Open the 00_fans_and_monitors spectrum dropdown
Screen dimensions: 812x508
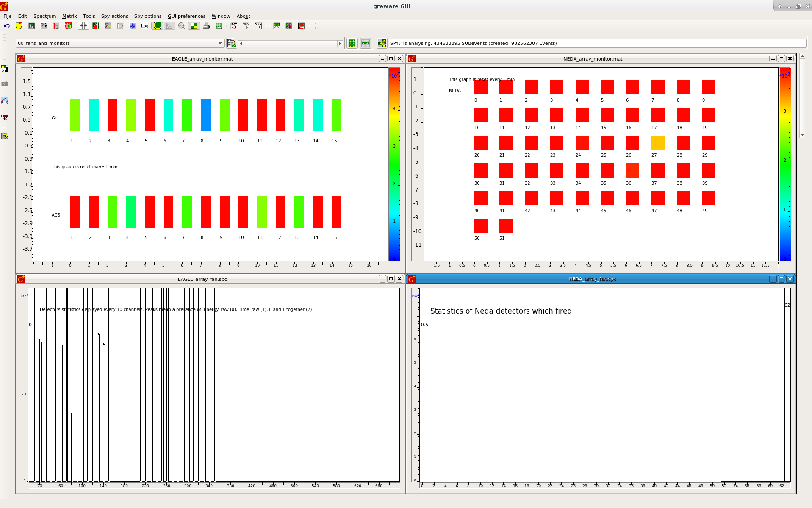[220, 43]
